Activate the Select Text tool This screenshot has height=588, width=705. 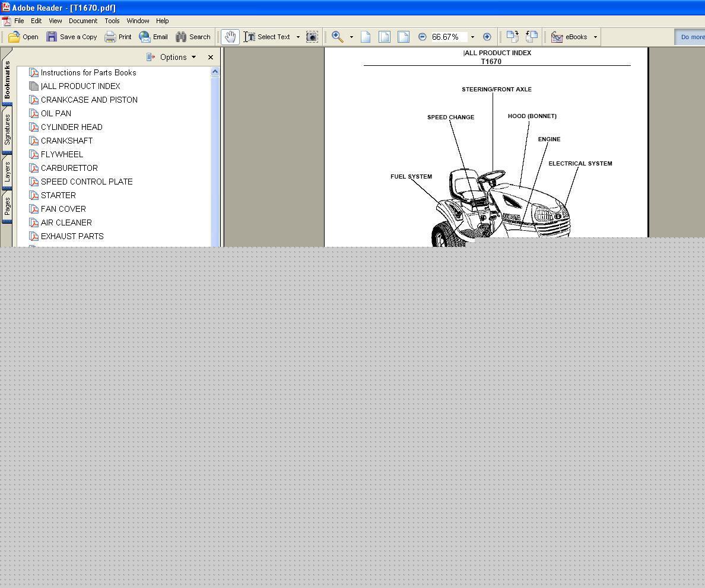(267, 37)
